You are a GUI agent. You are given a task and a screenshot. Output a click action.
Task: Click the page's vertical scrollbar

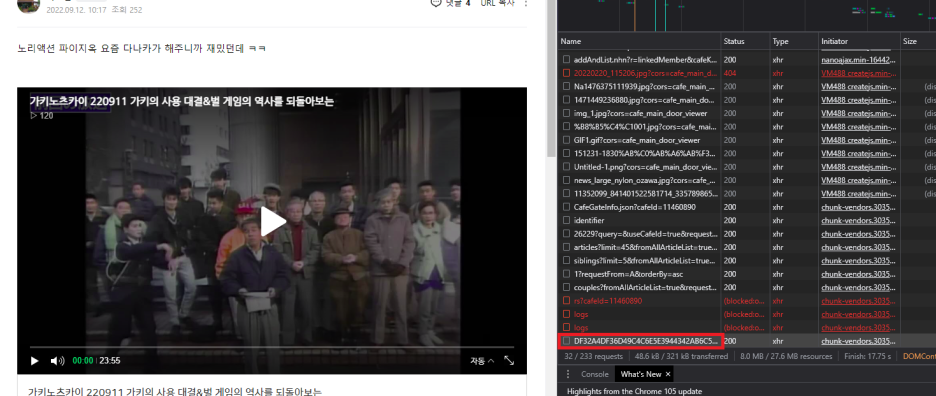550,78
